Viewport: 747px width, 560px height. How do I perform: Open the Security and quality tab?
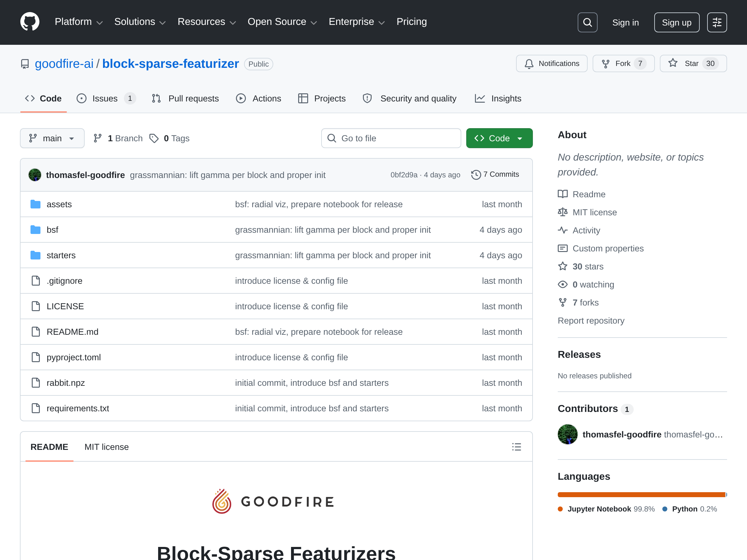[x=409, y=99]
